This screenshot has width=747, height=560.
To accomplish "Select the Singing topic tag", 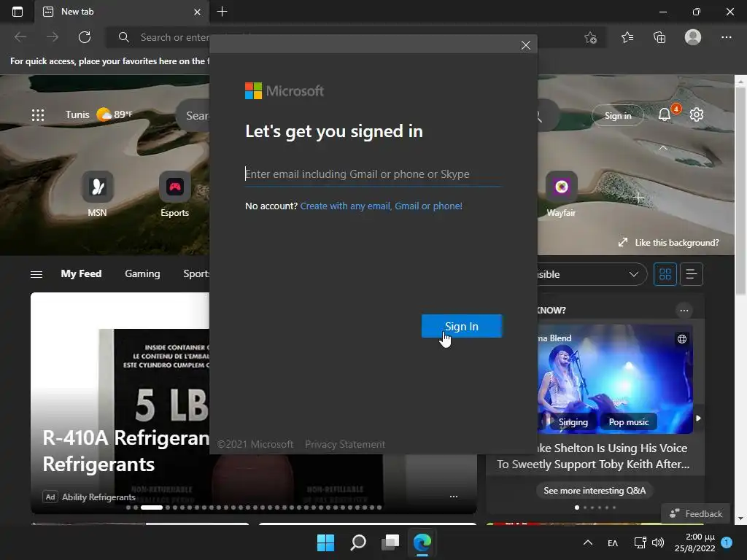I will pyautogui.click(x=573, y=422).
